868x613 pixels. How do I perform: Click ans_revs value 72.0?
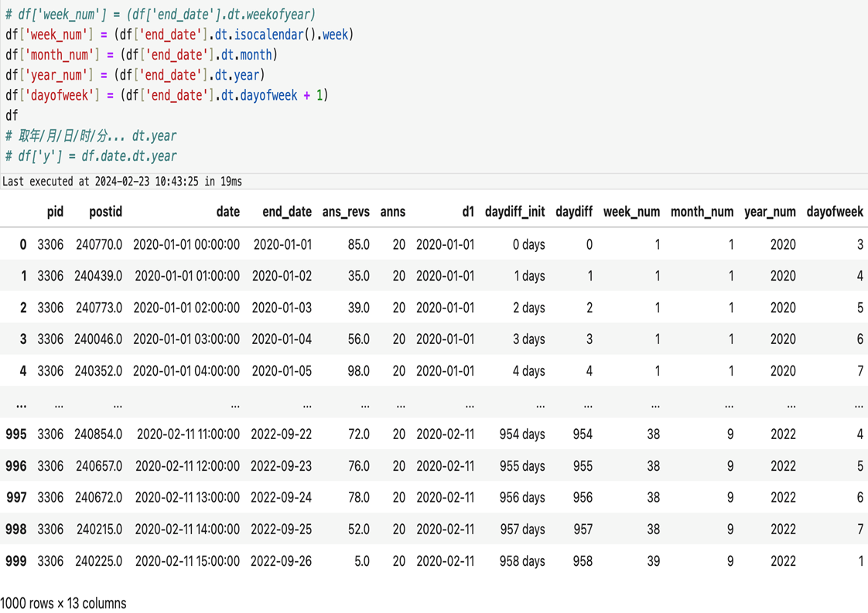tap(359, 434)
